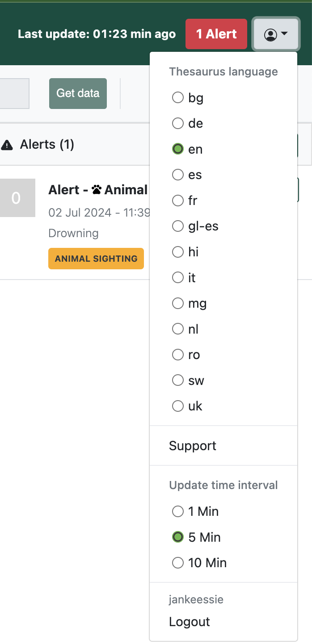Select gl-es language option

coord(178,226)
